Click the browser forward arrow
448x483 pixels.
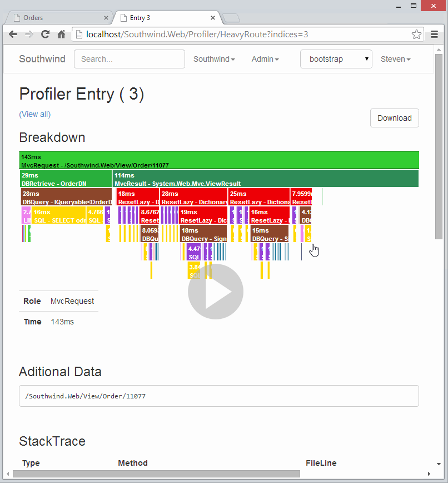tap(29, 34)
